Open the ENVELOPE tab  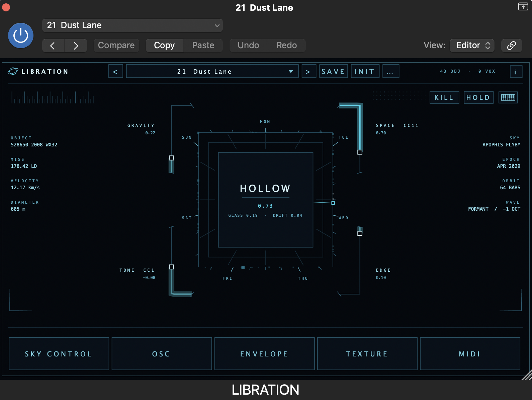pyautogui.click(x=264, y=354)
